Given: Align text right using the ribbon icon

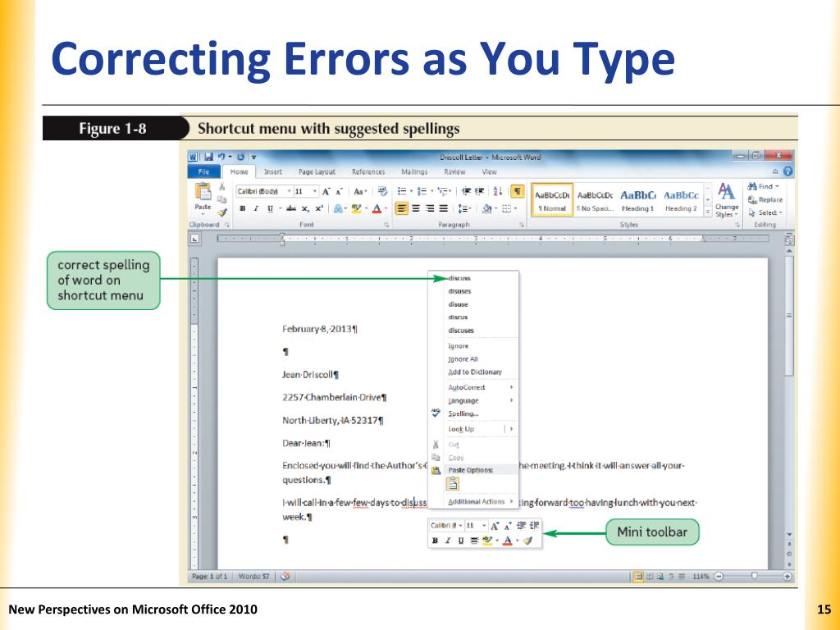Looking at the screenshot, I should 430,208.
